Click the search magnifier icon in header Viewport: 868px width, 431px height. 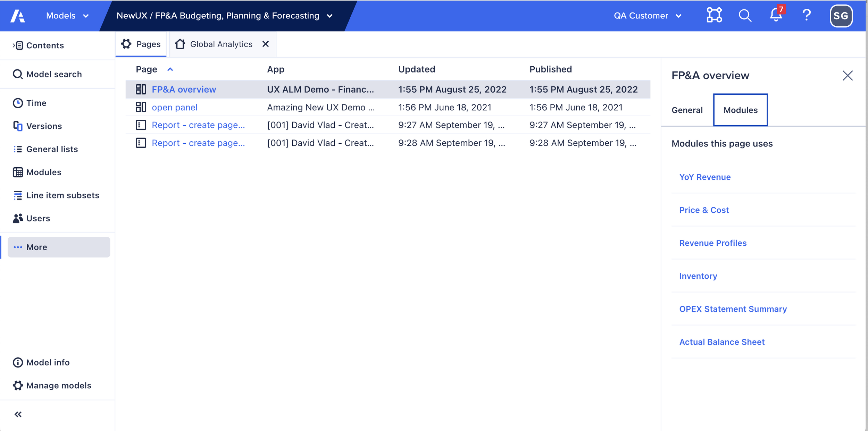coord(745,16)
